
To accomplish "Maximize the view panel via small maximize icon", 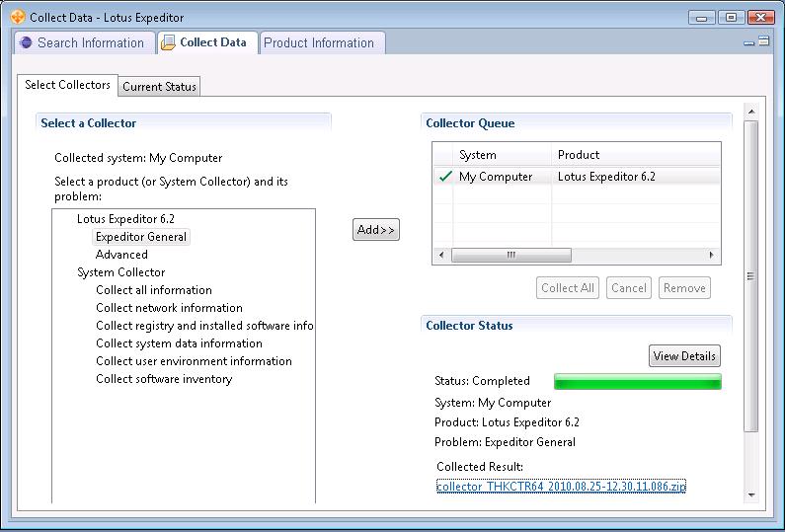I will tap(763, 41).
